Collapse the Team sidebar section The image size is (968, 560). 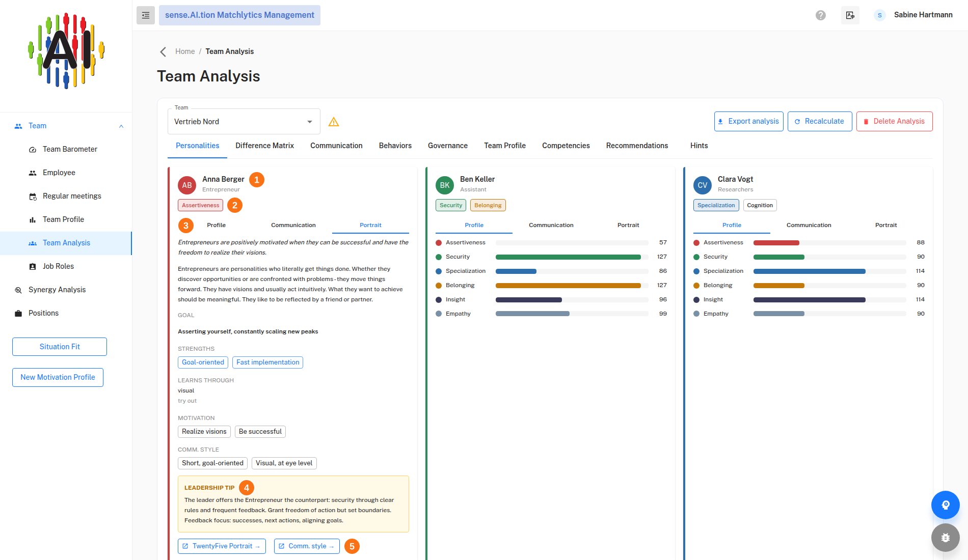point(121,126)
